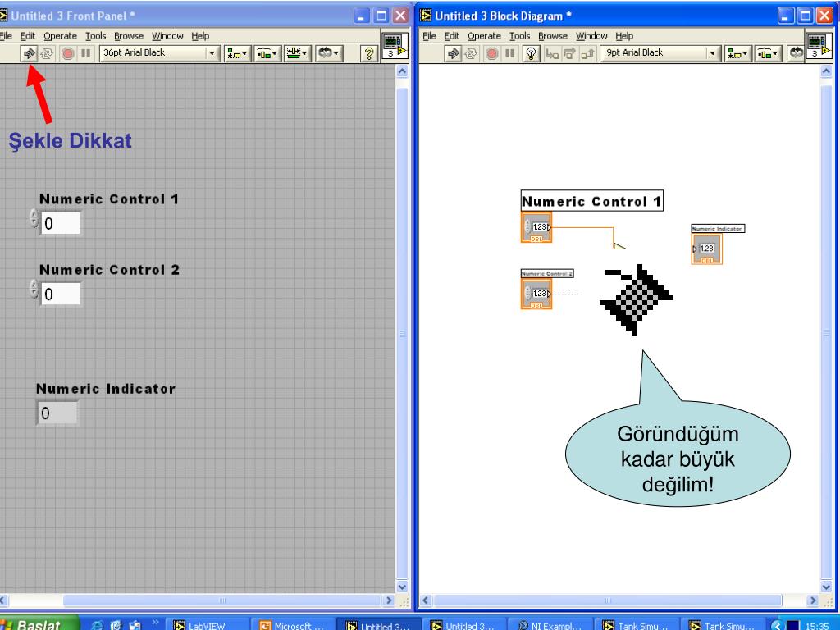Click the broken Run arrow in Front Panel
The width and height of the screenshot is (840, 630).
[29, 53]
